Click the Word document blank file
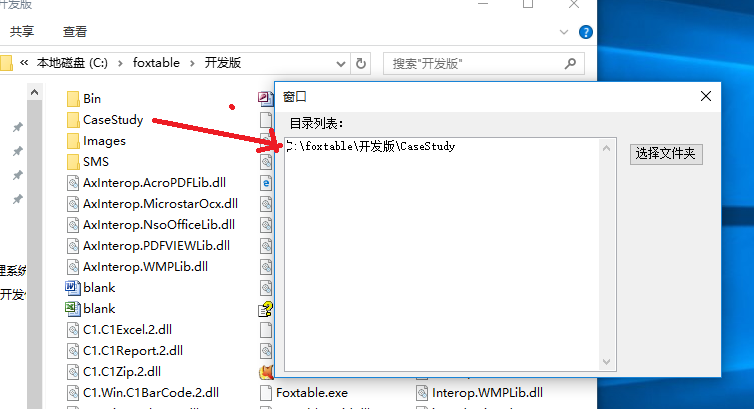 point(90,288)
